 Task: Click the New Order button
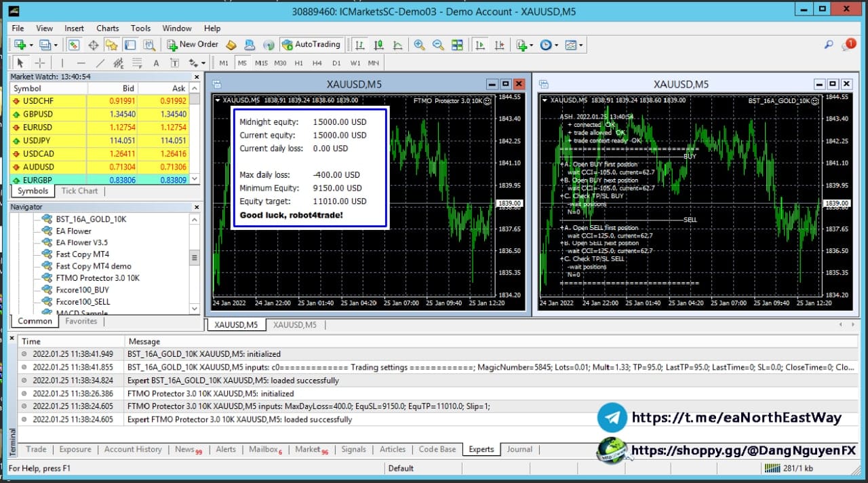click(193, 45)
